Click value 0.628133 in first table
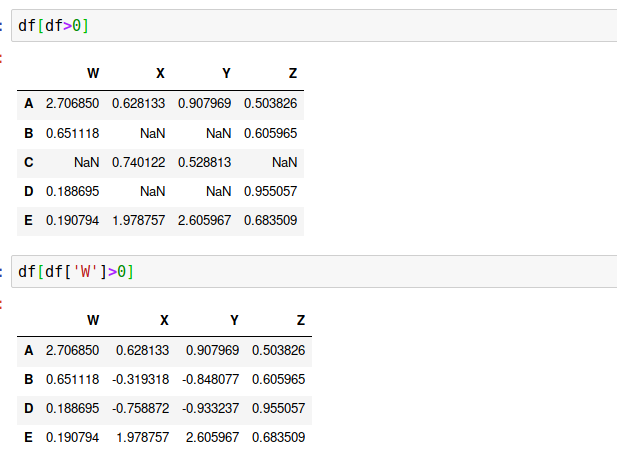 pos(139,103)
